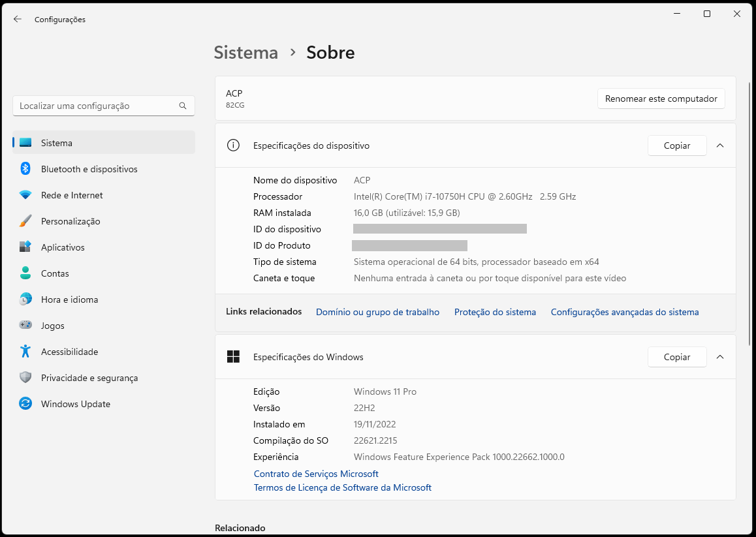Click the Aplicativos icon
The image size is (756, 537).
click(x=25, y=247)
